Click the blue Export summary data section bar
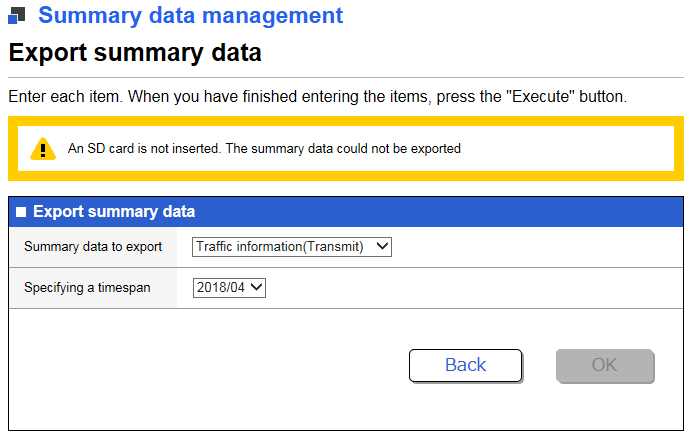Viewport: 692px width, 439px height. coord(400,211)
